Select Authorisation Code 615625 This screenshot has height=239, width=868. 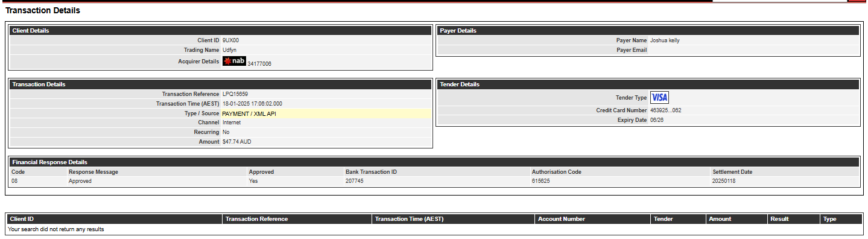point(540,181)
